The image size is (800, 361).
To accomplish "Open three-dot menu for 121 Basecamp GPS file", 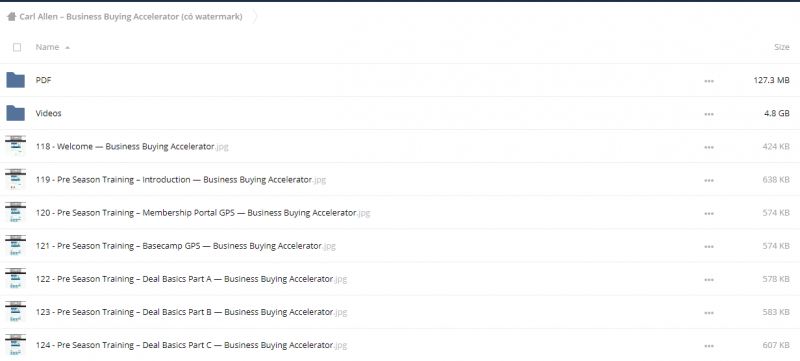I will pyautogui.click(x=709, y=246).
